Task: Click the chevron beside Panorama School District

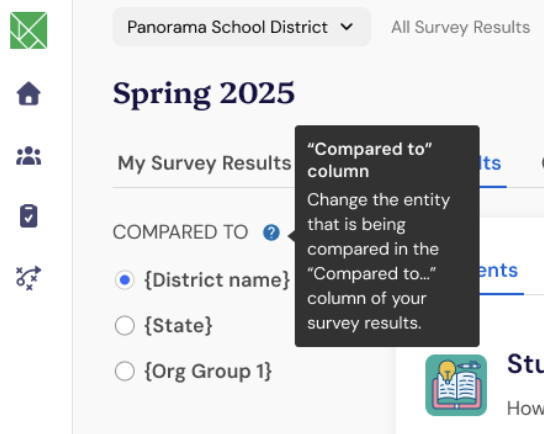Action: click(x=347, y=27)
